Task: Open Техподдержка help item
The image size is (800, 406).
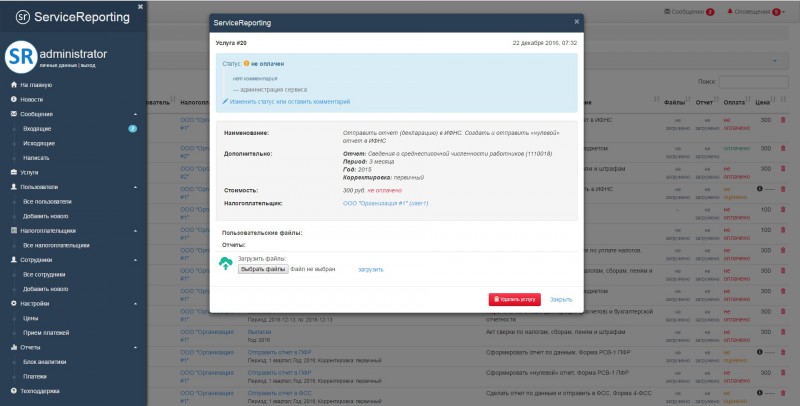Action: [35, 391]
